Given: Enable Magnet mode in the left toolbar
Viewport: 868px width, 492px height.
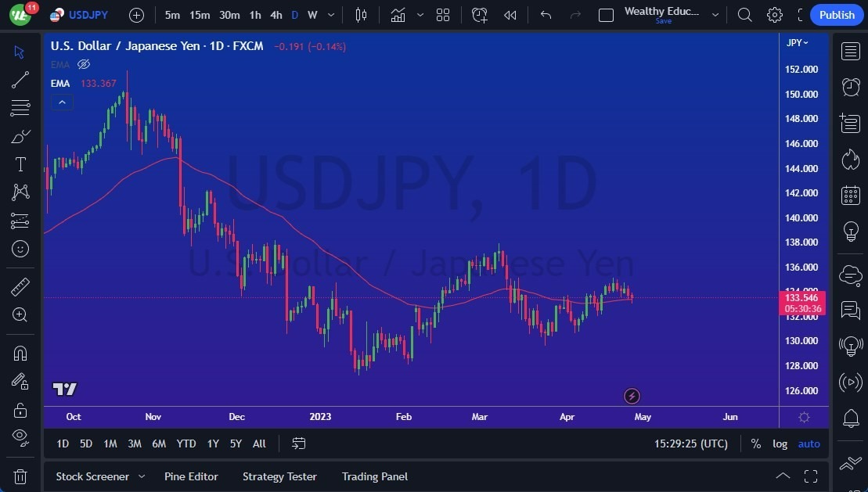Looking at the screenshot, I should 20,354.
